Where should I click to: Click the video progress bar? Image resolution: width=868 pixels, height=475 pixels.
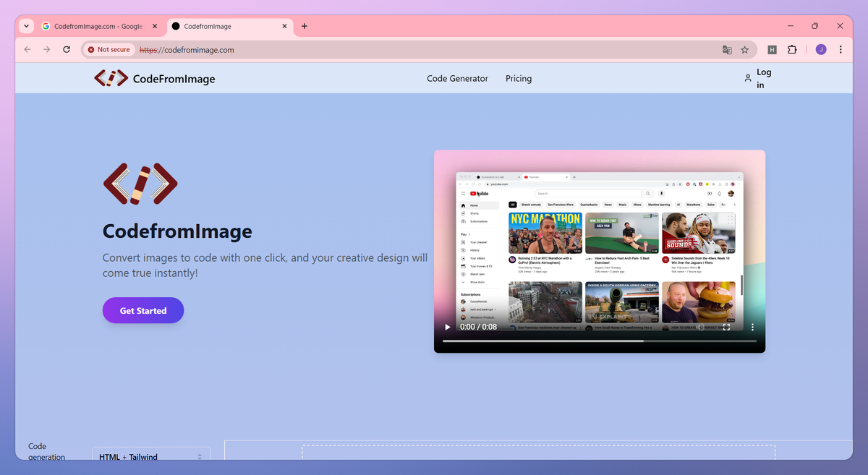pyautogui.click(x=600, y=341)
